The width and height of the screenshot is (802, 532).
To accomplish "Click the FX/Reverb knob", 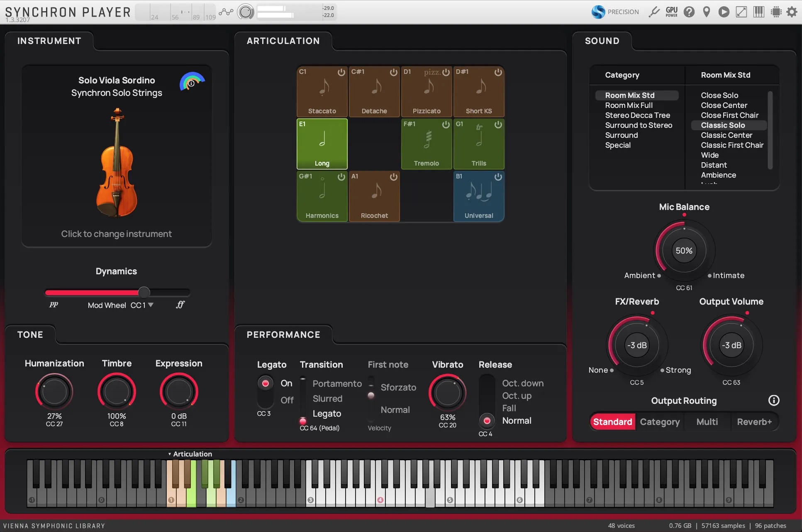I will tap(636, 345).
